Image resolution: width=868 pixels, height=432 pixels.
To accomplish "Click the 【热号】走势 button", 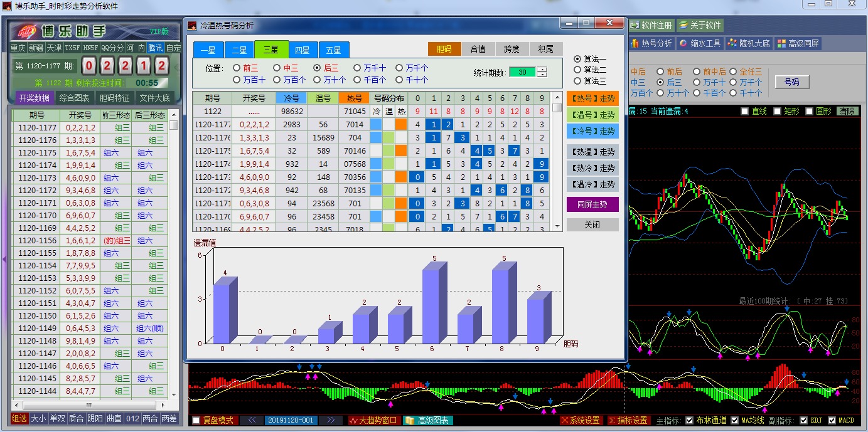I will pos(592,98).
